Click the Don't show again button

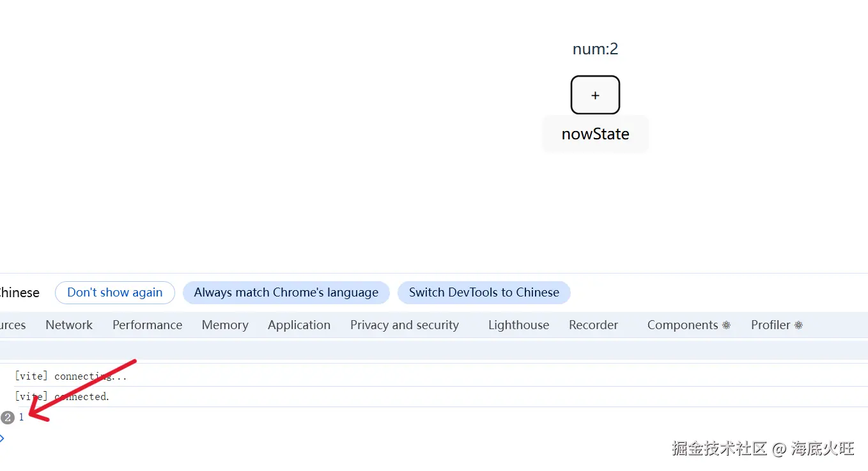pyautogui.click(x=115, y=293)
